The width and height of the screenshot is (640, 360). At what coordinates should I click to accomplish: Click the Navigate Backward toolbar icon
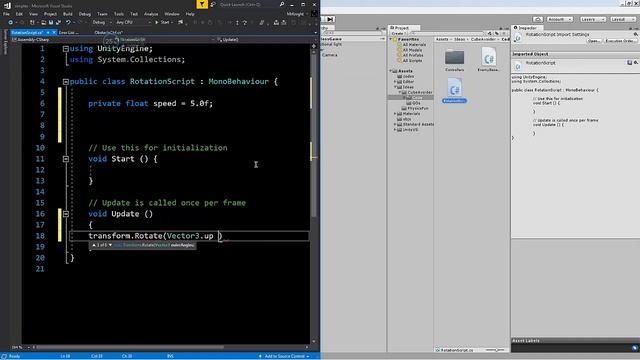pos(11,22)
